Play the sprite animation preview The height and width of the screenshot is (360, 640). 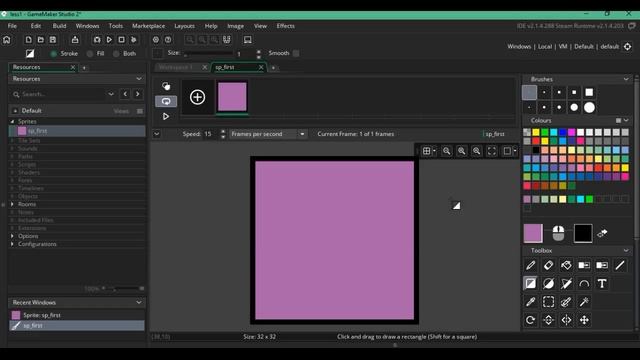[166, 117]
